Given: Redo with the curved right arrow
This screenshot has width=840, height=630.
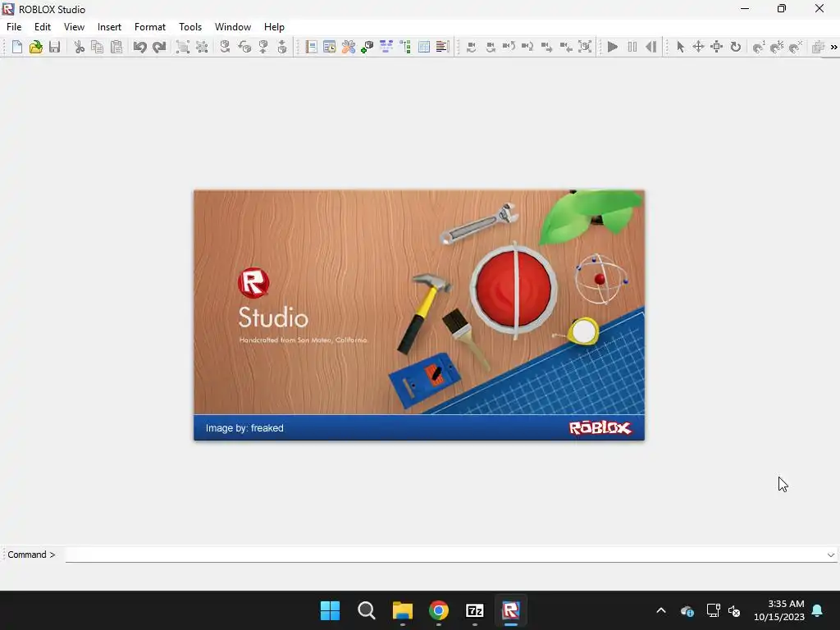Looking at the screenshot, I should coord(158,47).
